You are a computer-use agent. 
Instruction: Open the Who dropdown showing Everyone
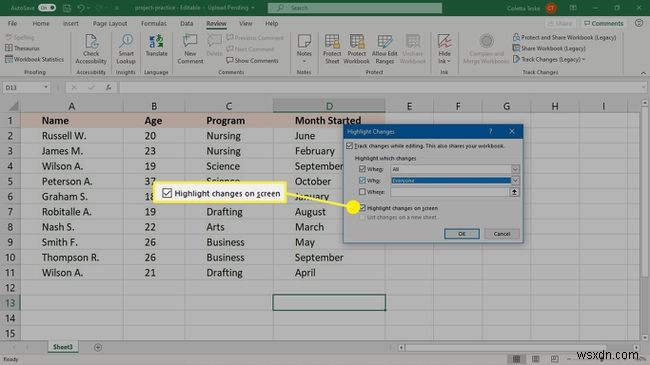(514, 180)
